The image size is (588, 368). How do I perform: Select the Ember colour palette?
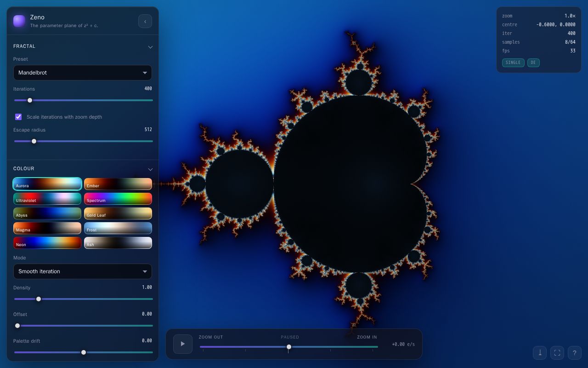click(x=118, y=184)
